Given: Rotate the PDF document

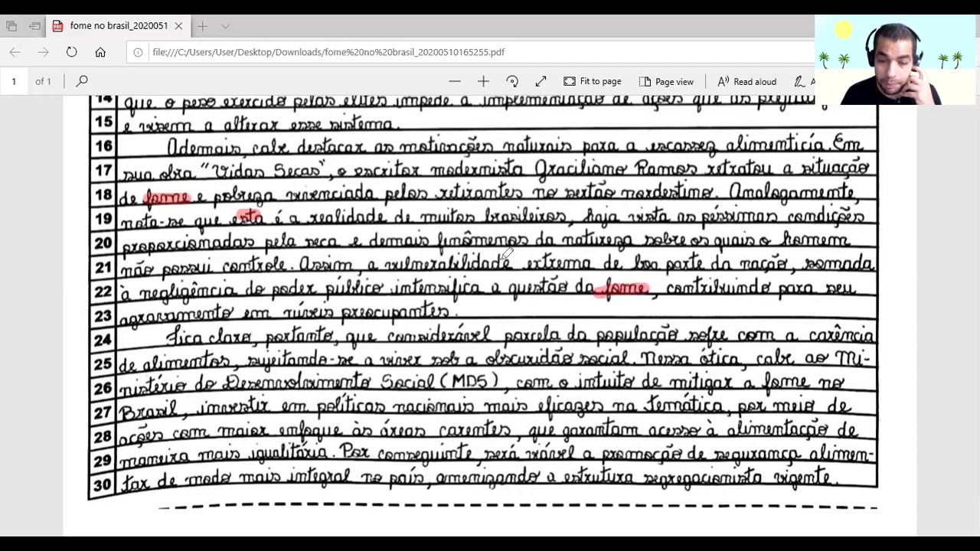Looking at the screenshot, I should click(512, 81).
